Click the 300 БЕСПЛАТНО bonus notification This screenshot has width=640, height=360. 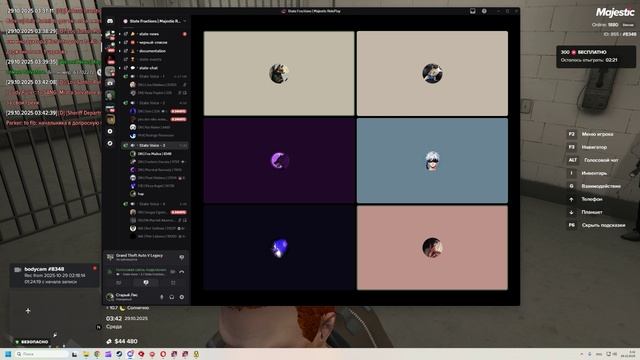point(596,56)
